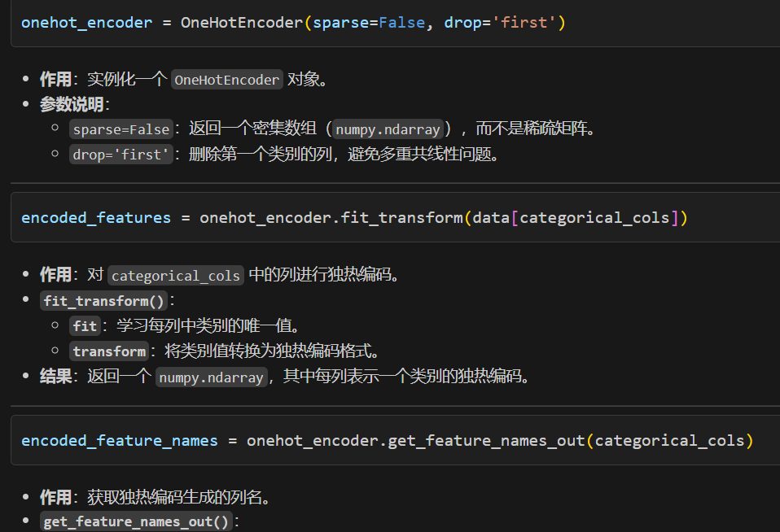Select the numpy.ndarray inline code label
The image size is (780, 532).
[388, 129]
